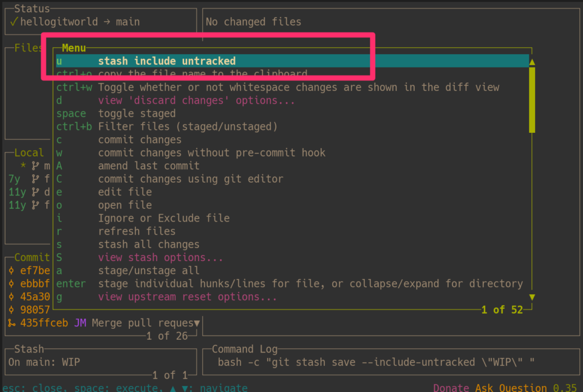Click the JM author initials on the merge commit
Viewport: 583px width, 392px height.
pyautogui.click(x=80, y=323)
